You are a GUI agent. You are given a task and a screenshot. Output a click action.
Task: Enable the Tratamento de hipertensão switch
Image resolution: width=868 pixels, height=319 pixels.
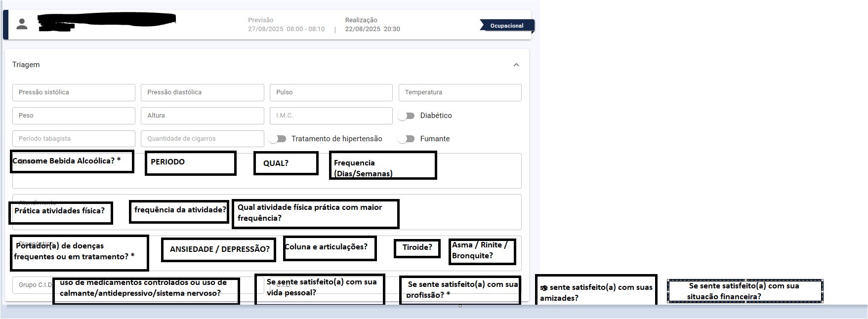click(278, 139)
